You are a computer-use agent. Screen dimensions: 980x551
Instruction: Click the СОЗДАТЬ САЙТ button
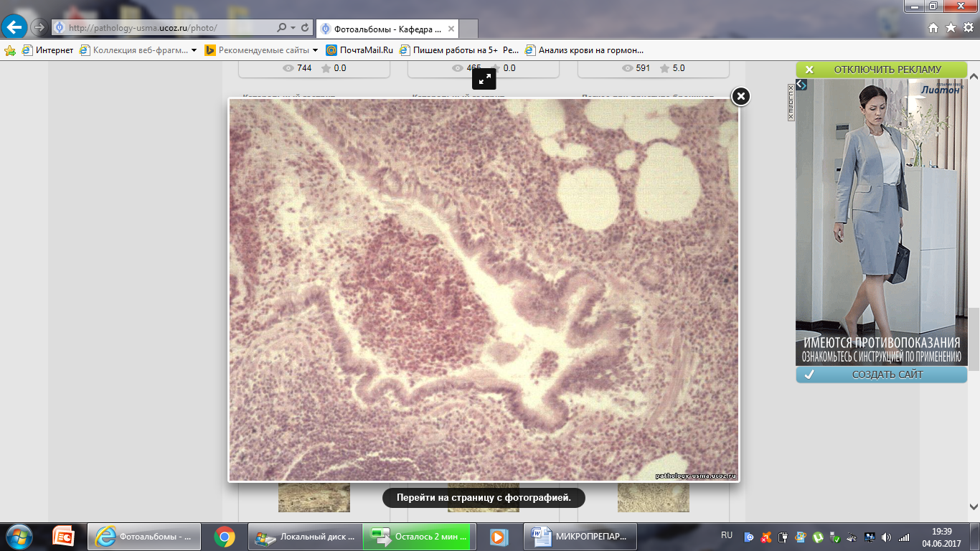point(881,375)
